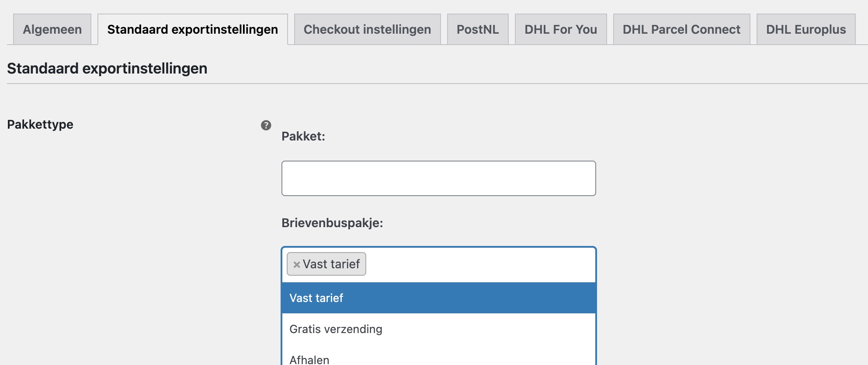Image resolution: width=868 pixels, height=365 pixels.
Task: Click the Vast tarief tag chip
Action: coord(326,264)
